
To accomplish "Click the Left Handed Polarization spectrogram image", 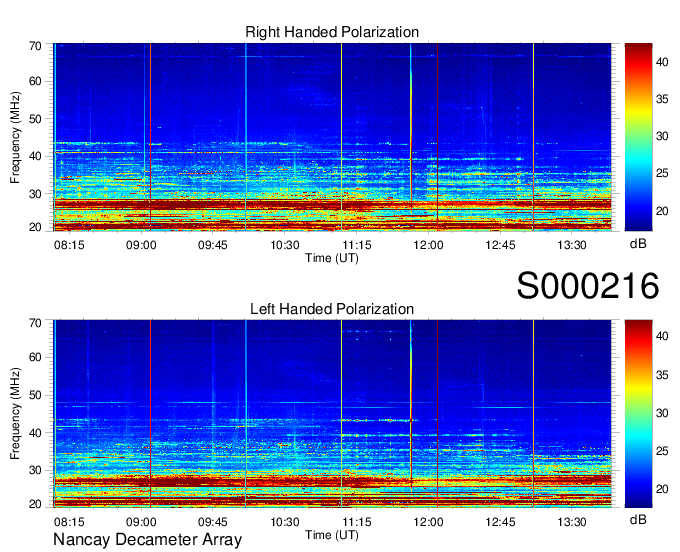I will (x=332, y=414).
